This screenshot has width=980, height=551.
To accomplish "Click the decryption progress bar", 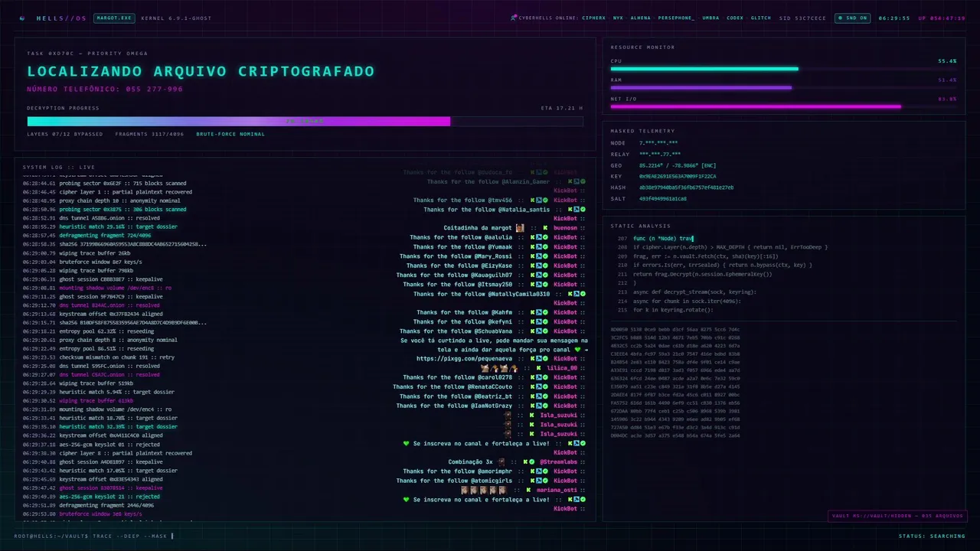I will (305, 121).
